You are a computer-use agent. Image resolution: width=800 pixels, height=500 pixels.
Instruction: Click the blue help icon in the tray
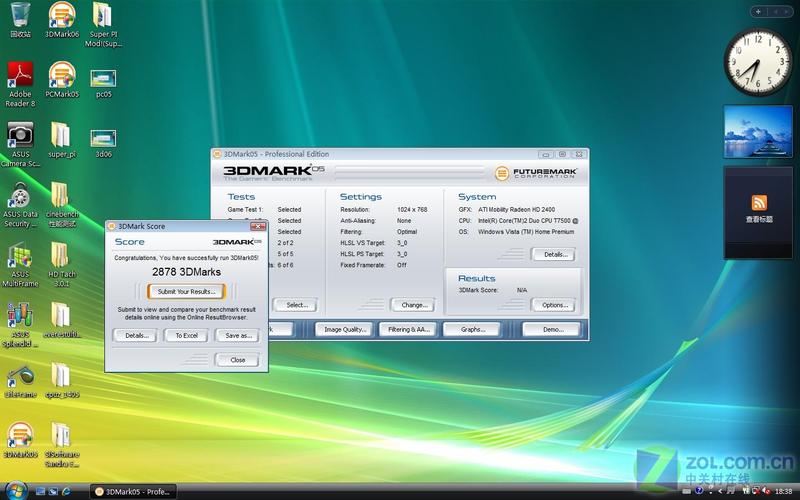tap(699, 490)
